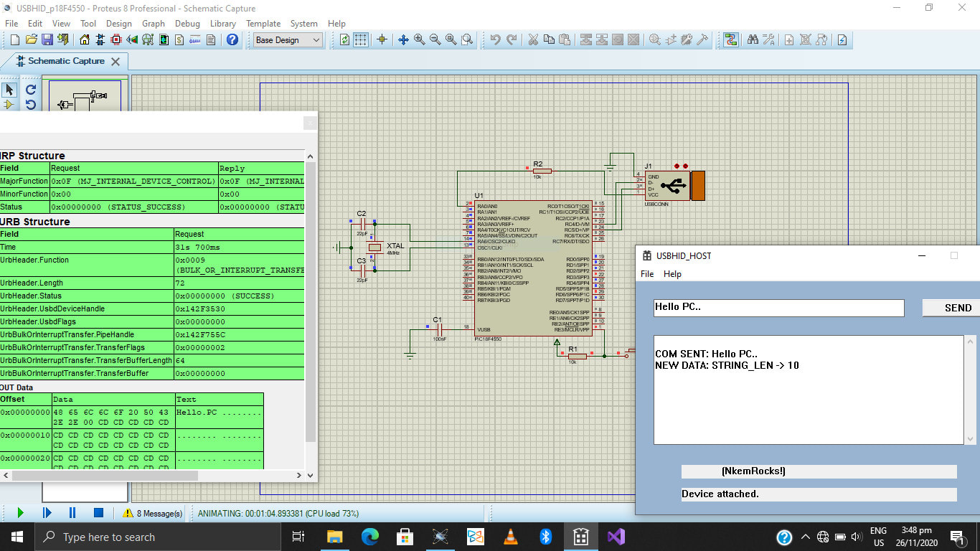The width and height of the screenshot is (980, 551).
Task: Open the 8 Message(s) warning log
Action: [x=152, y=514]
